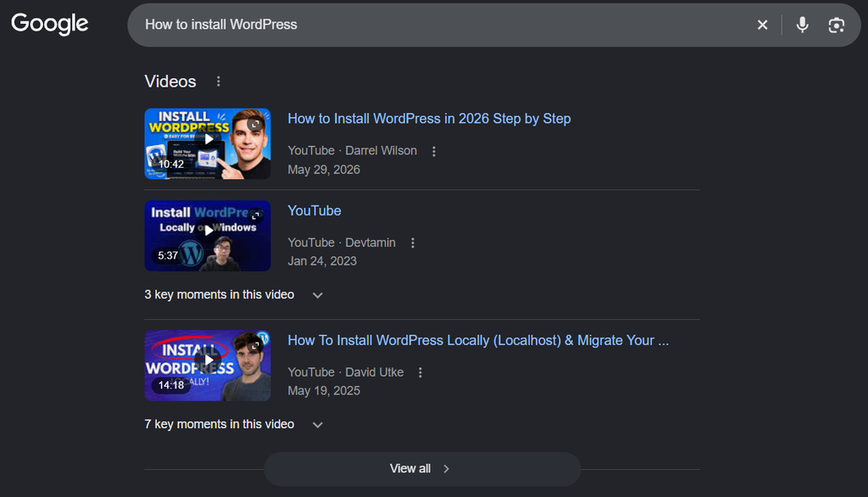
Task: Click the Google logo
Action: coord(49,24)
